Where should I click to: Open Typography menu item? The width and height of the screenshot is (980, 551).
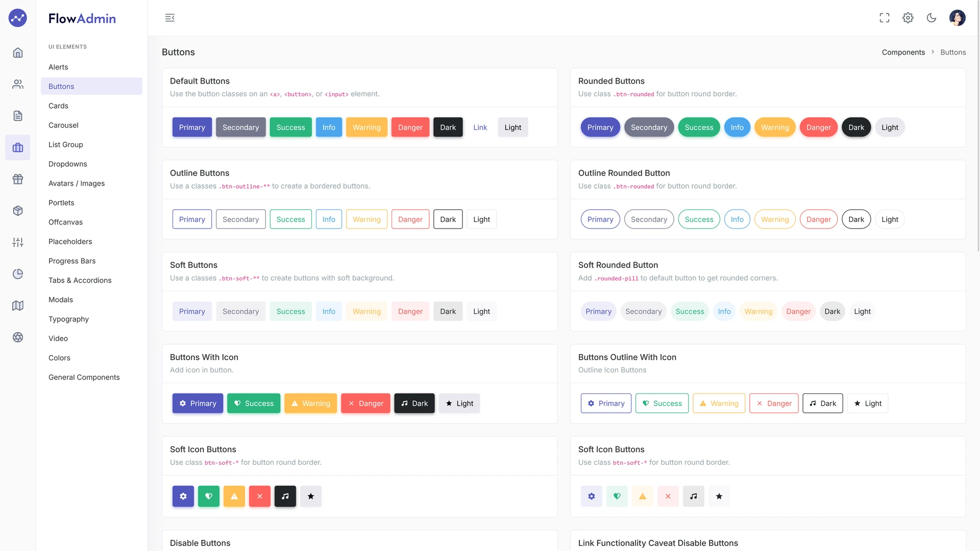click(x=91, y=319)
